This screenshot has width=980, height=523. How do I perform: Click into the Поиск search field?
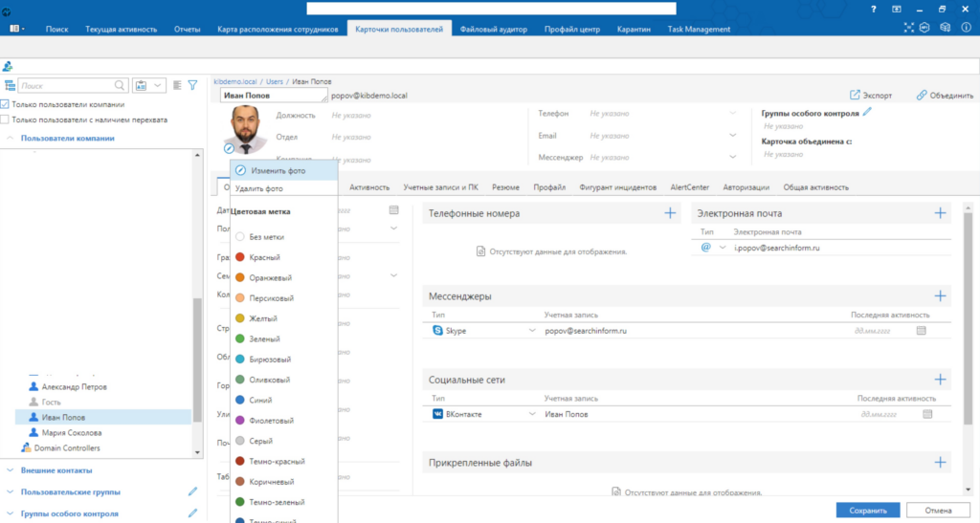65,85
